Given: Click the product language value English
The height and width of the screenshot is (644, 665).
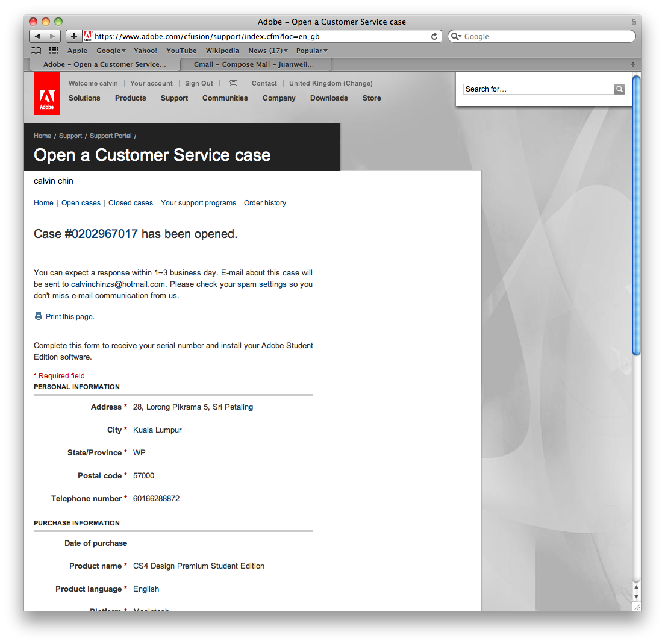Looking at the screenshot, I should point(146,589).
